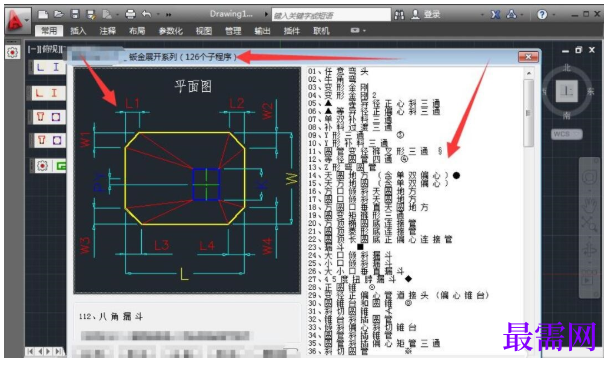This screenshot has width=615, height=368.
Task: Click the Save As icon
Action: (91, 15)
